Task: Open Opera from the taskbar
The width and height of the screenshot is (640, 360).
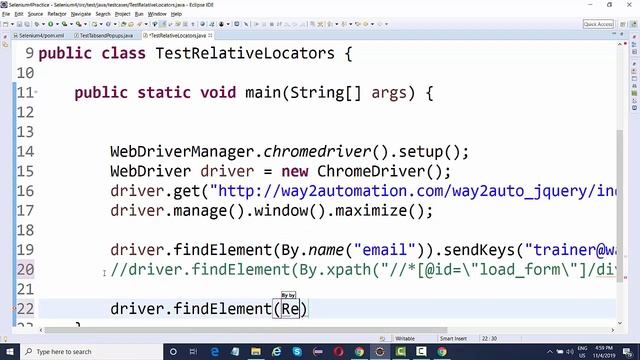Action: click(338, 351)
